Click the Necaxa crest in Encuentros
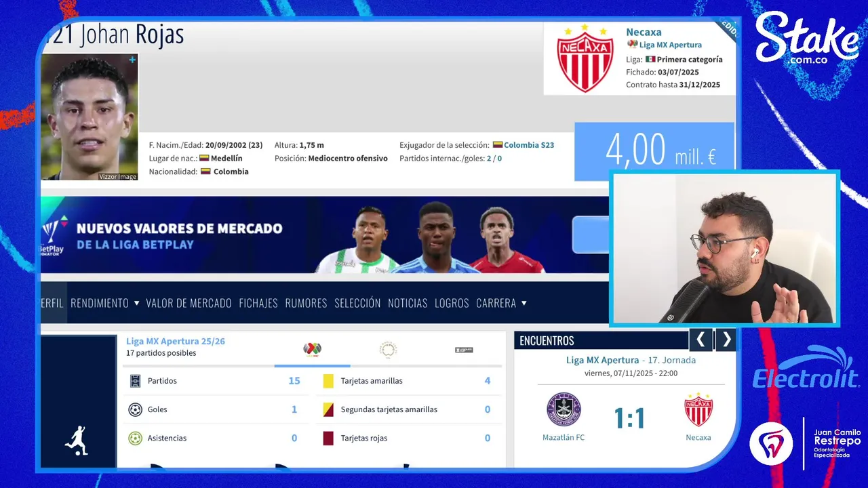The image size is (868, 488). pyautogui.click(x=698, y=409)
